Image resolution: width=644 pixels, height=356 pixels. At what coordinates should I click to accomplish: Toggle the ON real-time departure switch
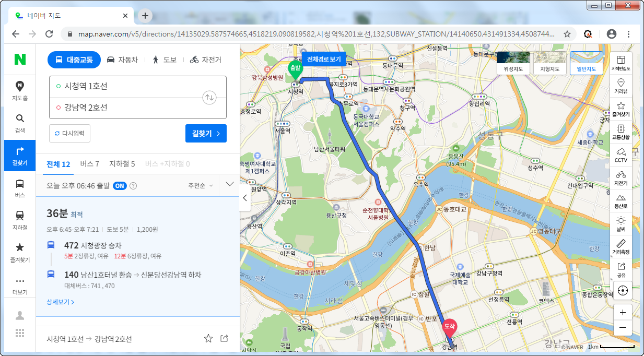120,185
